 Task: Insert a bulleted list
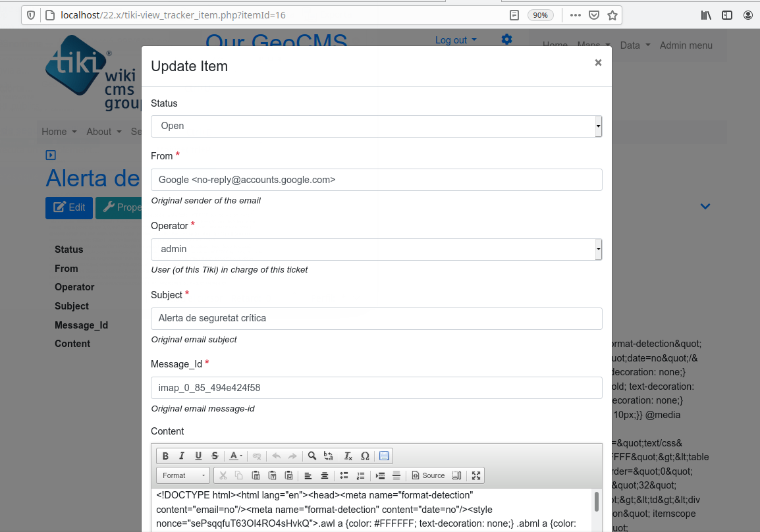[x=344, y=476]
